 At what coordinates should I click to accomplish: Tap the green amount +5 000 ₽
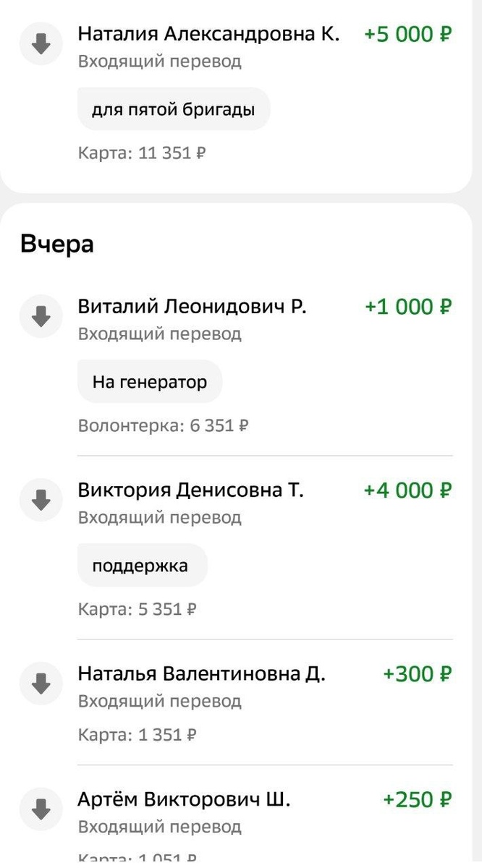point(407,34)
